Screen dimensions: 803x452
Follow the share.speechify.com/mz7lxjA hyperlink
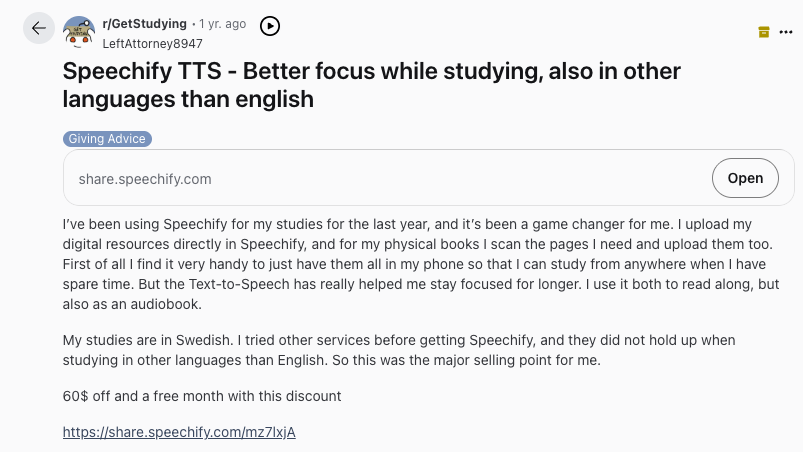point(179,432)
